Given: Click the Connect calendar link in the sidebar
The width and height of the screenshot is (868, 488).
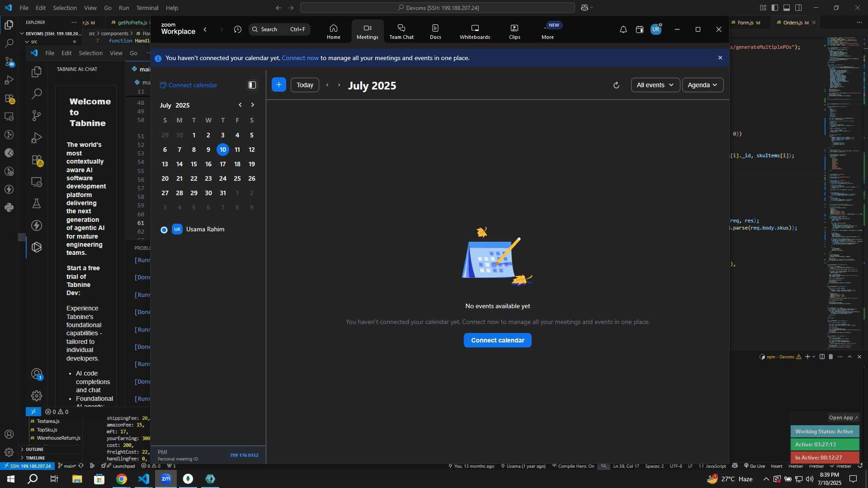Looking at the screenshot, I should click(x=189, y=85).
